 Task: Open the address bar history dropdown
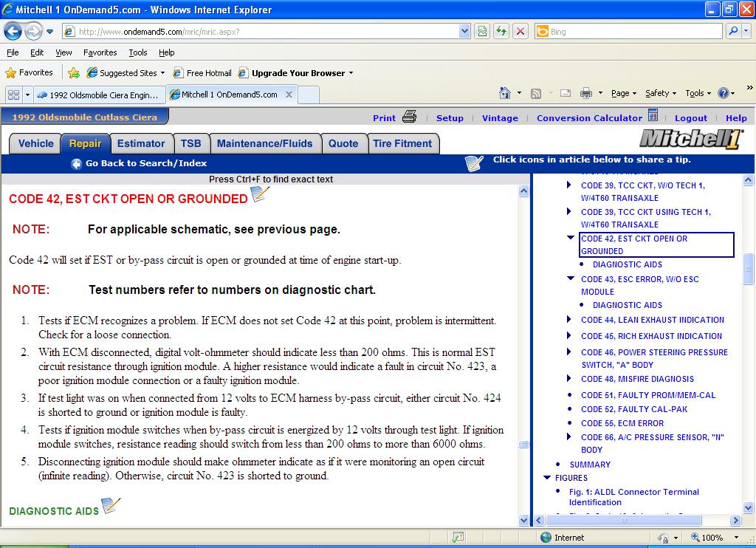click(464, 32)
